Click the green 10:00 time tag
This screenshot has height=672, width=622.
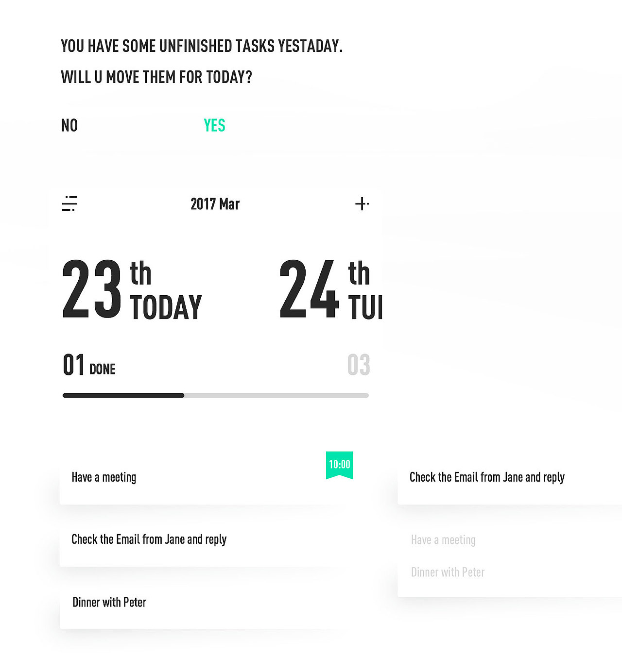pyautogui.click(x=339, y=465)
